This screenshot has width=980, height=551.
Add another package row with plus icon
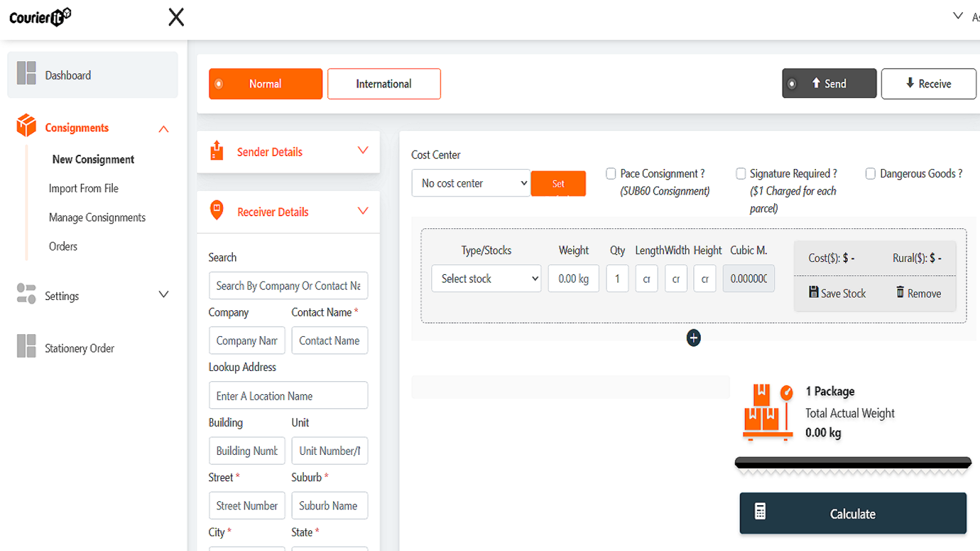tap(693, 338)
